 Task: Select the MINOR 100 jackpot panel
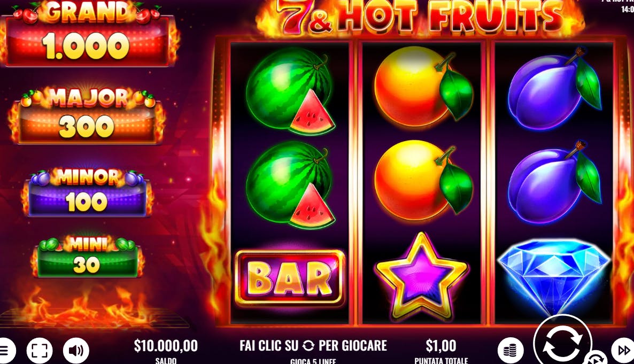88,192
